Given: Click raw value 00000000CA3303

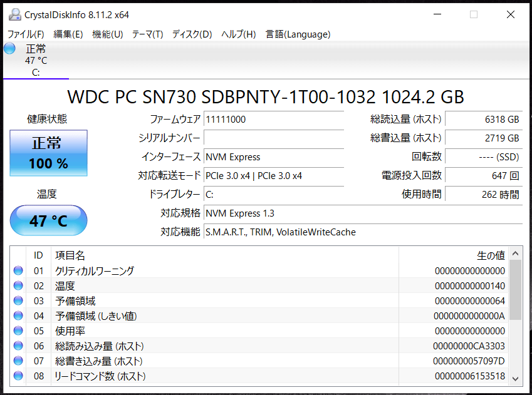Looking at the screenshot, I should (x=469, y=346).
